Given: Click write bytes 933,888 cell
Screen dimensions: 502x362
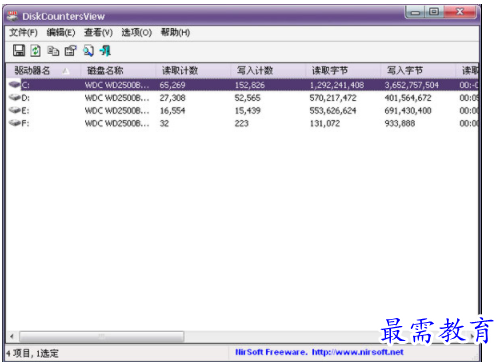Looking at the screenshot, I should [400, 123].
